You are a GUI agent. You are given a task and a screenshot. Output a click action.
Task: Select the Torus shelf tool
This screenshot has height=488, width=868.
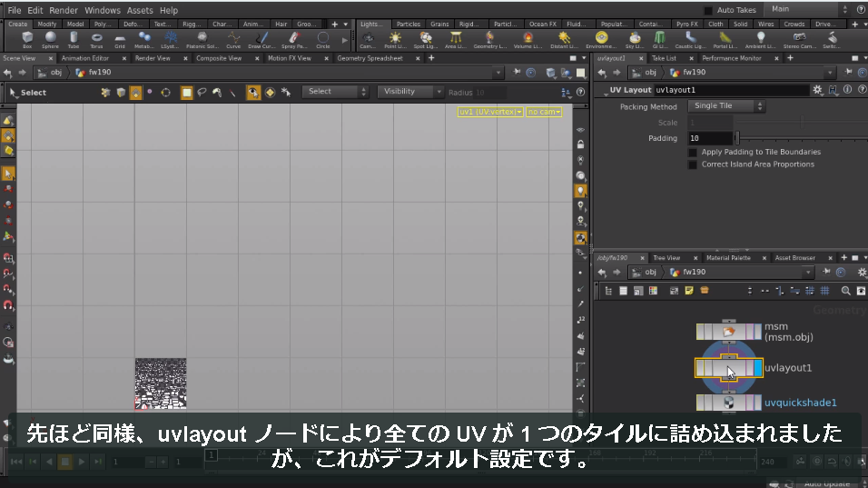click(96, 39)
